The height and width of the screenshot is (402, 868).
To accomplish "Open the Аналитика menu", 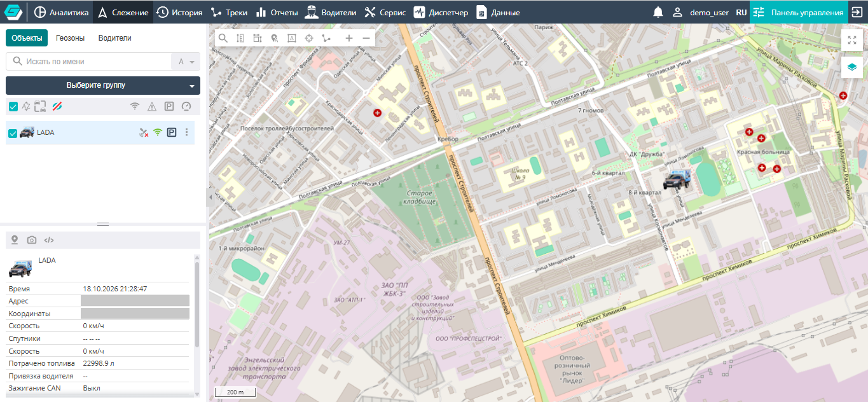I will 61,12.
